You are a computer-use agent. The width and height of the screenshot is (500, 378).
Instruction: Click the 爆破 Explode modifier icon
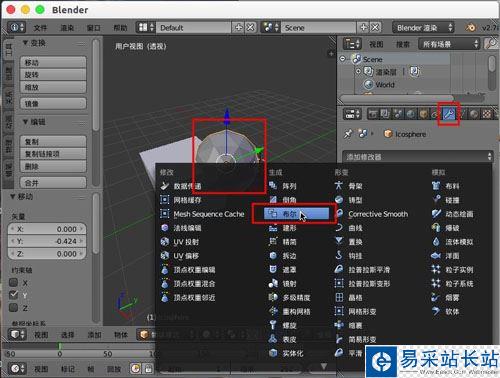pyautogui.click(x=436, y=228)
